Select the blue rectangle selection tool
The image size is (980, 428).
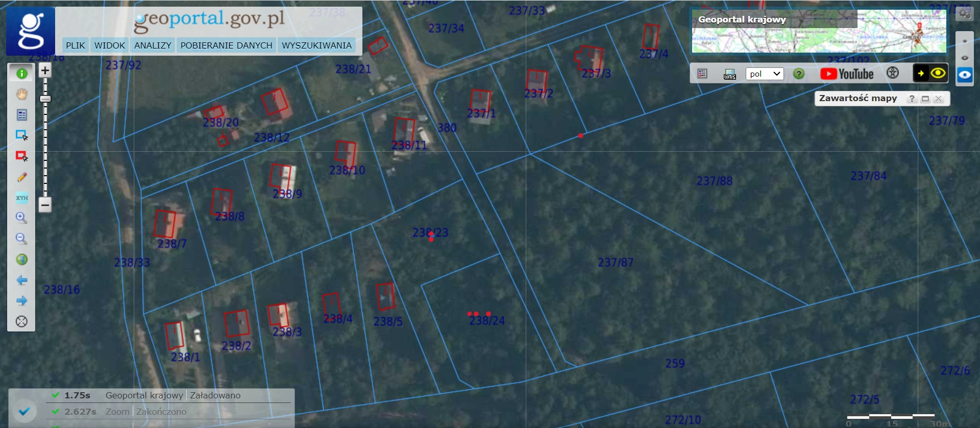[21, 135]
